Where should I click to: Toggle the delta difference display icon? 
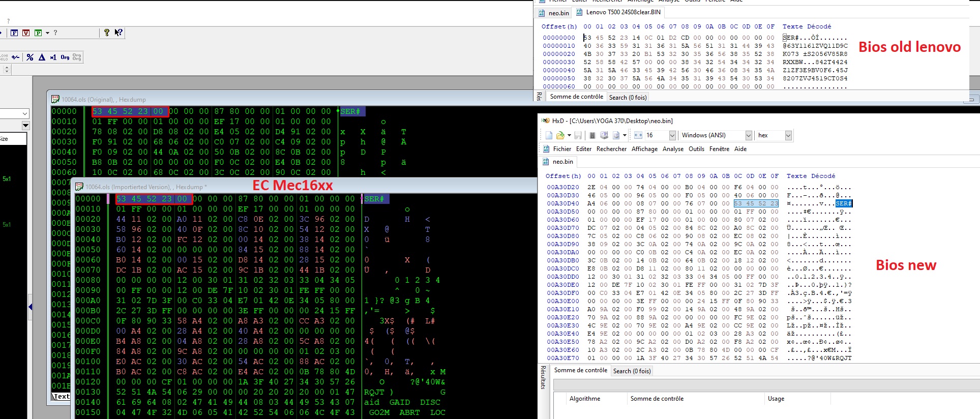tap(42, 57)
